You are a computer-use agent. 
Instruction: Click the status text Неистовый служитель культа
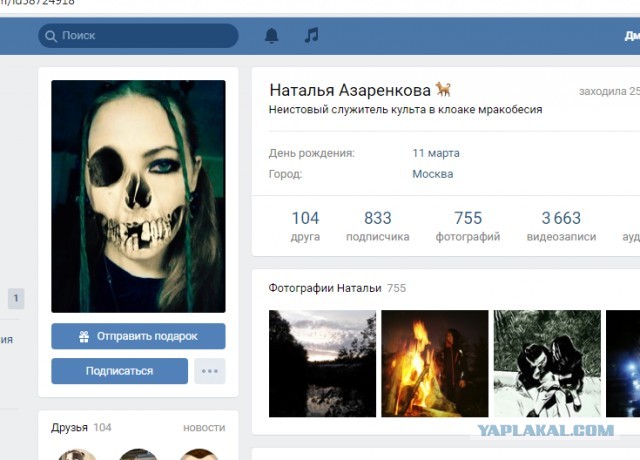coord(405,109)
